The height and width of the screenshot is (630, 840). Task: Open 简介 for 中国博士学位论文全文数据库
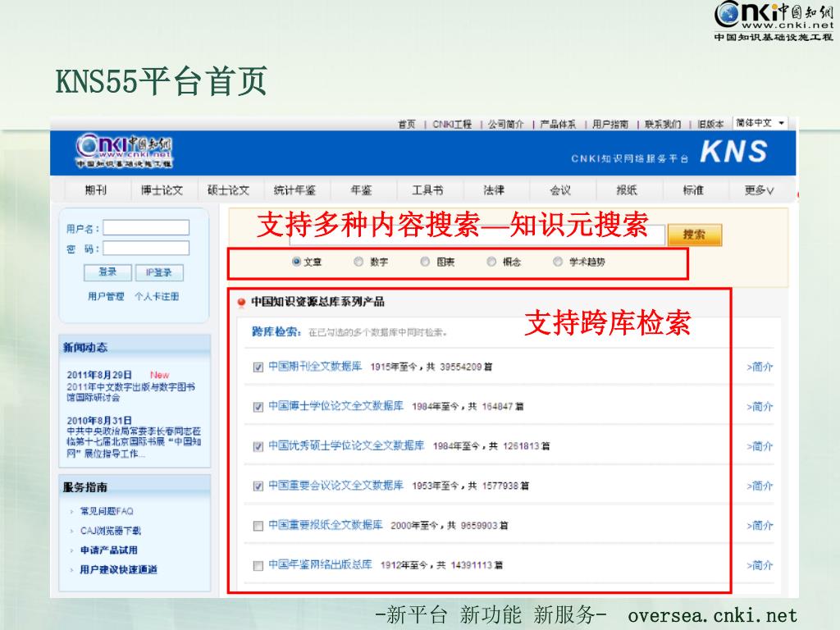click(760, 407)
